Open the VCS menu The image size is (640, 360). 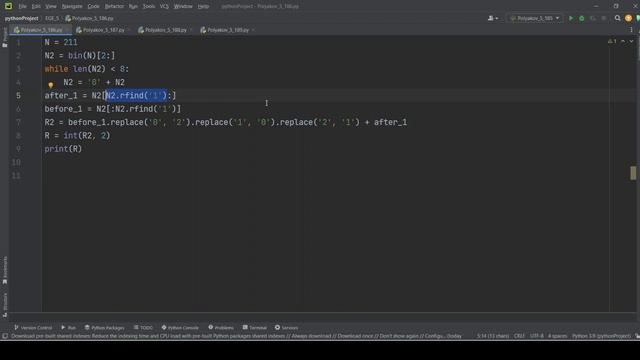[164, 7]
